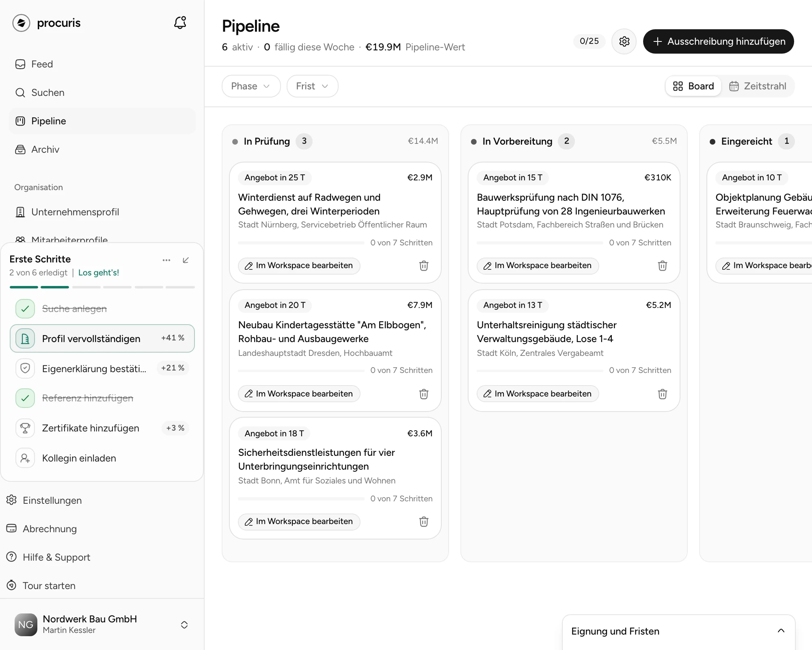
Task: Click the Profil vervollständigen building icon
Action: pos(25,338)
